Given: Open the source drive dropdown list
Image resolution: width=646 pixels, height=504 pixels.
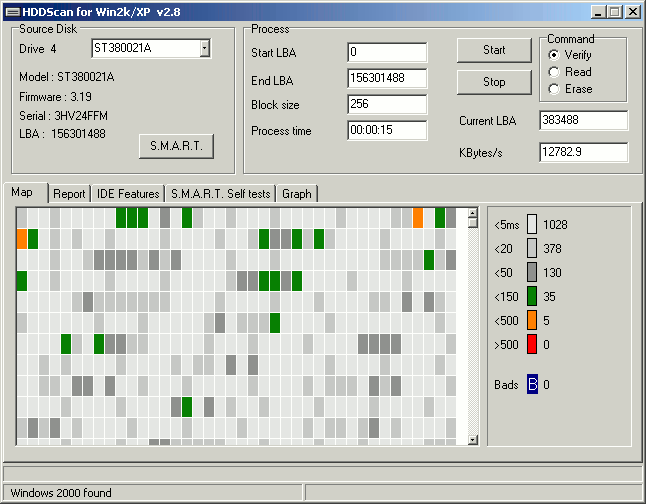Looking at the screenshot, I should click(x=204, y=48).
